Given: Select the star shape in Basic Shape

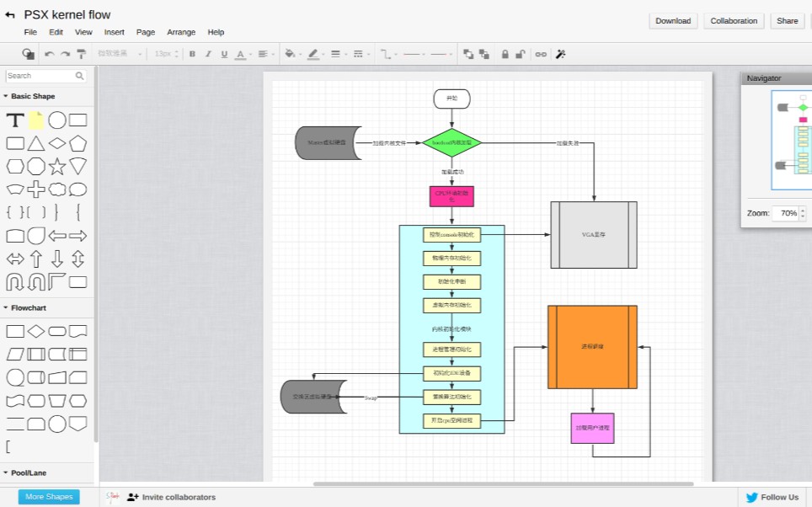Looking at the screenshot, I should [x=57, y=166].
